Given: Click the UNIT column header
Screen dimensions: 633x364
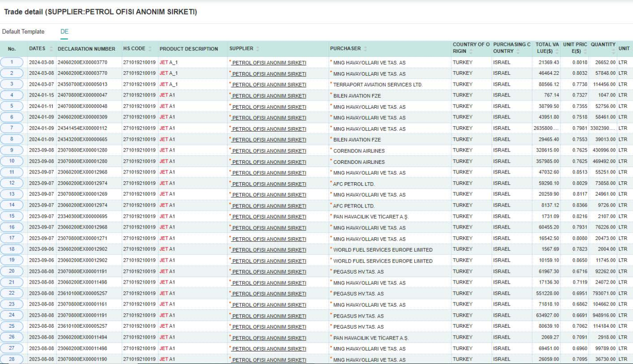Looking at the screenshot, I should [624, 49].
